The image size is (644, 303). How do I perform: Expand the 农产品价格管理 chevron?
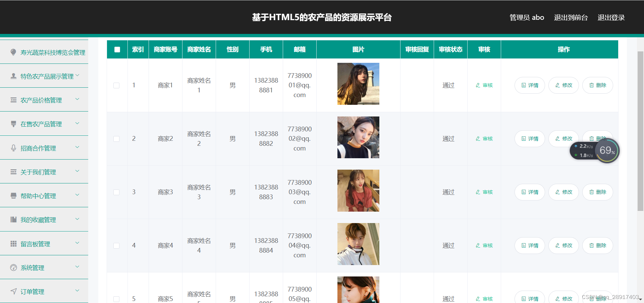coord(77,99)
